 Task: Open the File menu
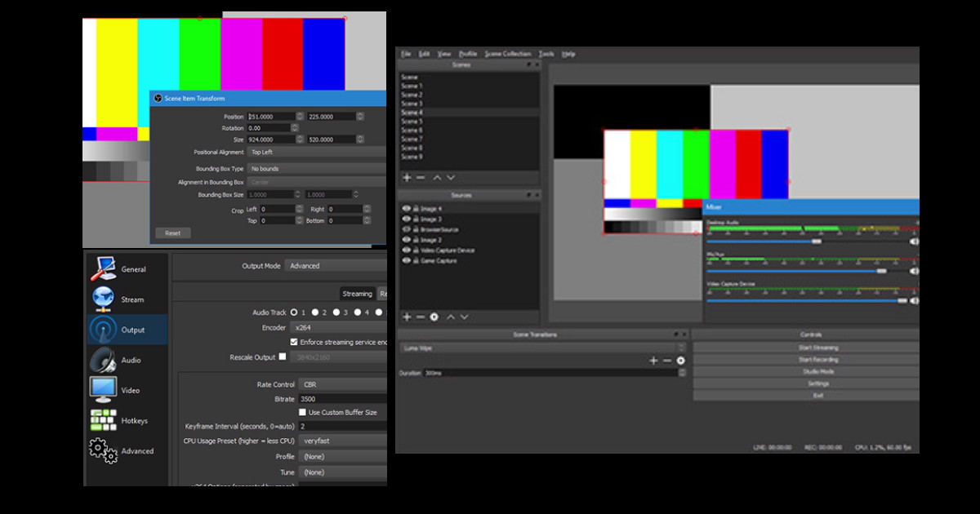tap(406, 54)
